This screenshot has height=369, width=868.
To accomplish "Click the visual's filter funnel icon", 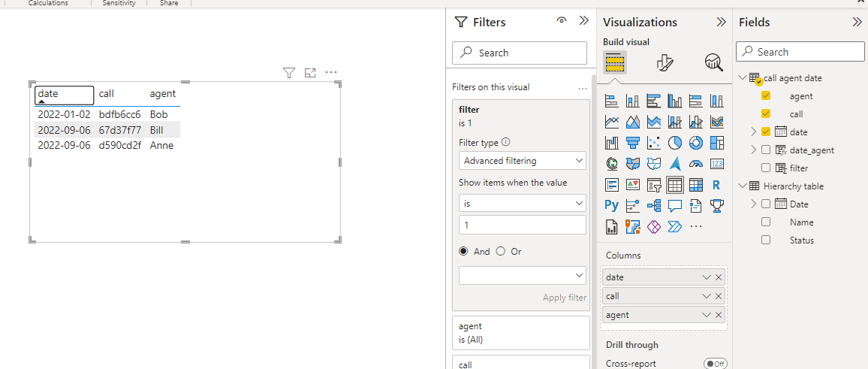I will [288, 73].
